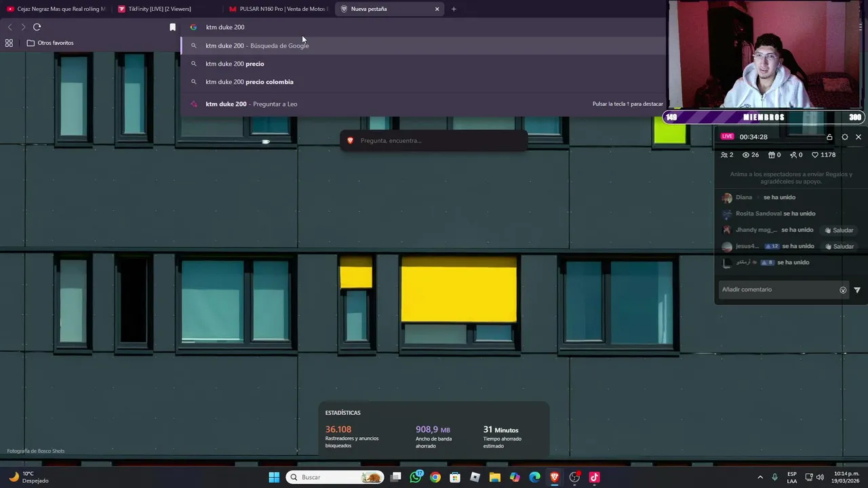This screenshot has height=488, width=868.
Task: Open TikTok LIVE Studio from the taskbar
Action: 594,477
